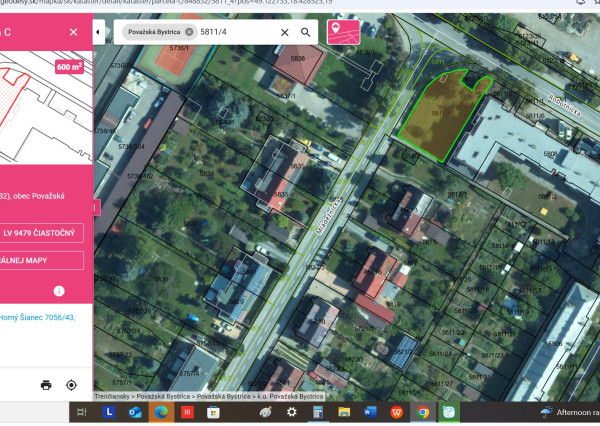
Task: Open the red WPS app on taskbar
Action: [396, 412]
